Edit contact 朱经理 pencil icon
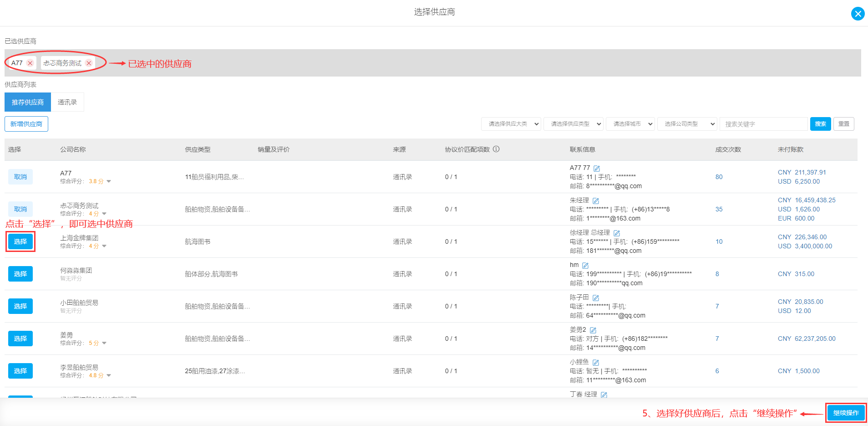Image resolution: width=868 pixels, height=426 pixels. (596, 200)
